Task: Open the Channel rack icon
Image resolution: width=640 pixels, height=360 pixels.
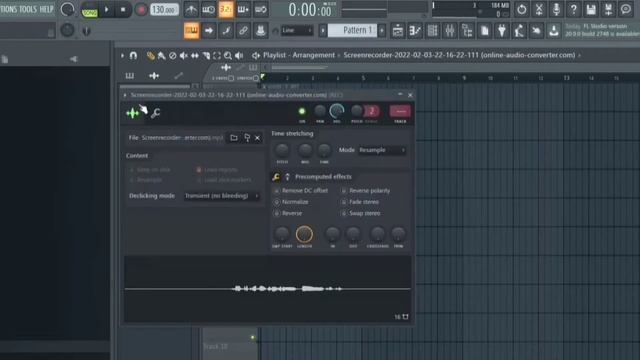Action: coord(432,31)
